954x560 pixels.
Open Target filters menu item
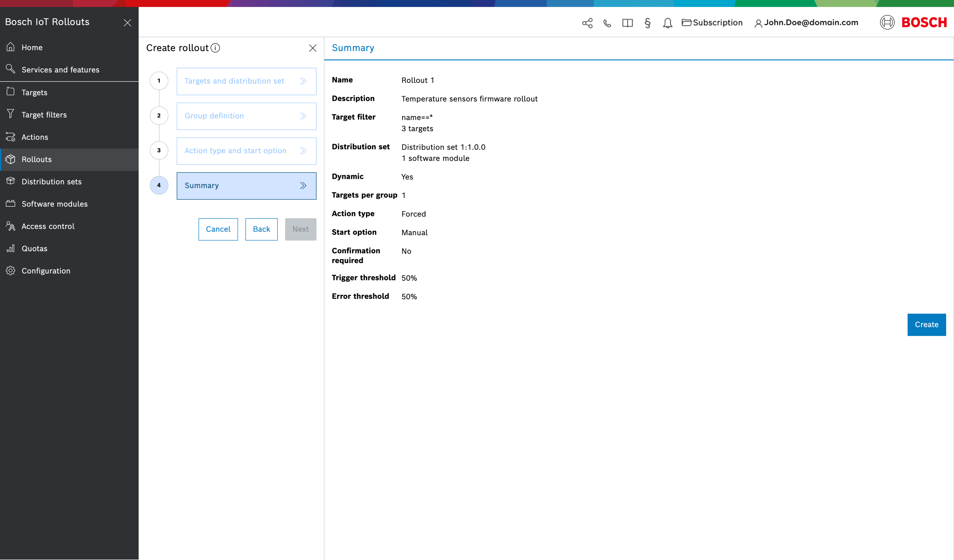pyautogui.click(x=69, y=115)
